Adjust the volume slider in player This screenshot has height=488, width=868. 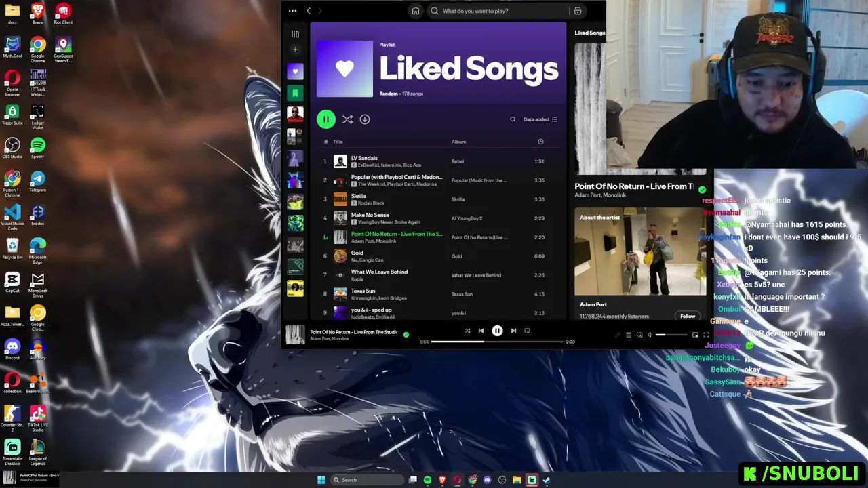670,335
